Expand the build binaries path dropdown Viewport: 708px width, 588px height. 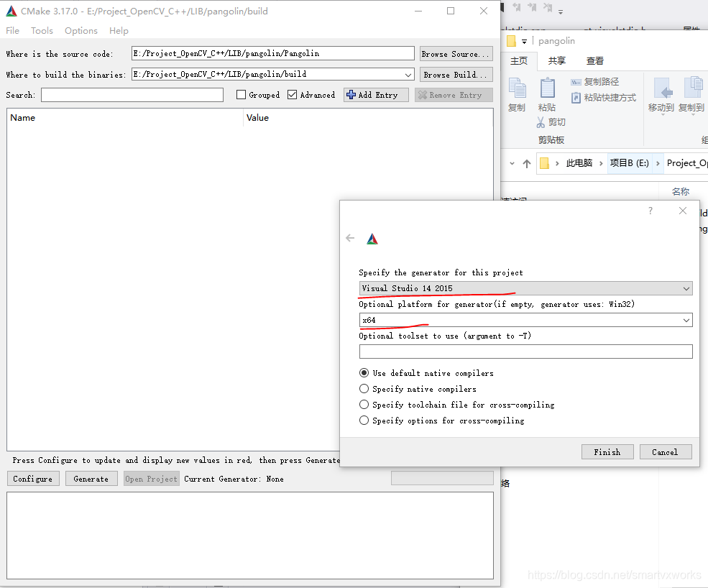[x=408, y=75]
